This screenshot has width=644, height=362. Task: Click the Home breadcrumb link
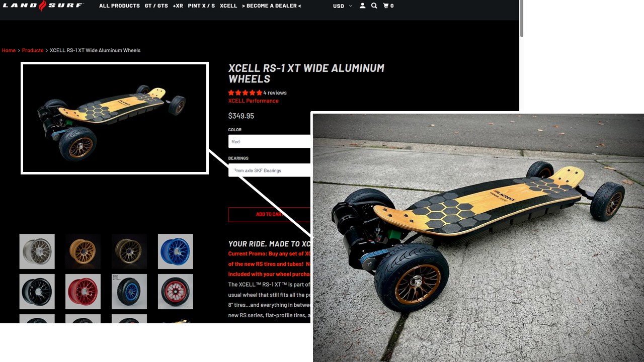coord(9,50)
